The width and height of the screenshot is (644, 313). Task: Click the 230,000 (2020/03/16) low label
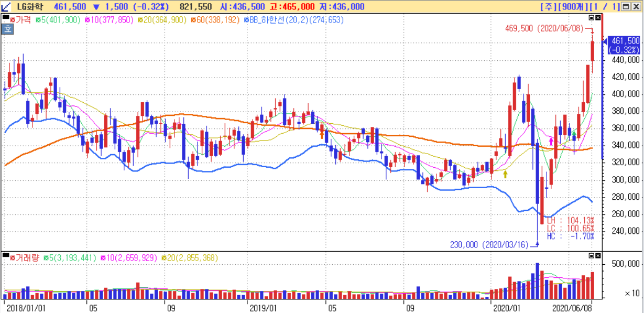point(489,244)
